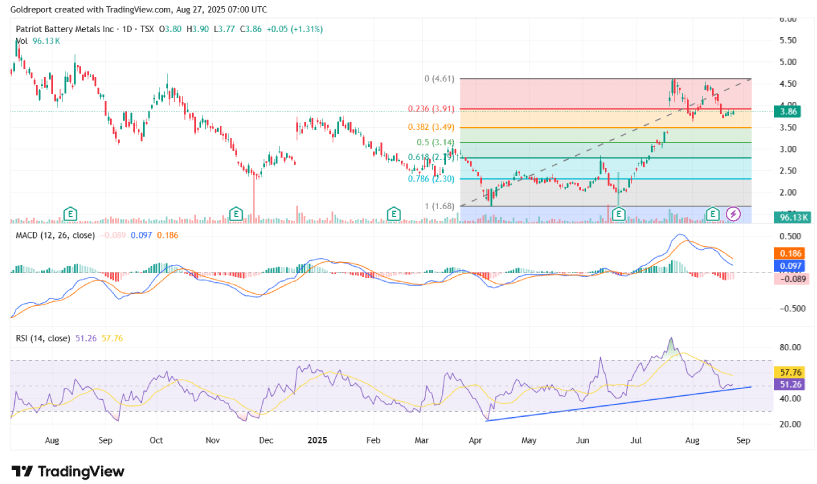Open the earnings marker beside the lightning icon
This screenshot has height=484, width=817.
click(713, 213)
